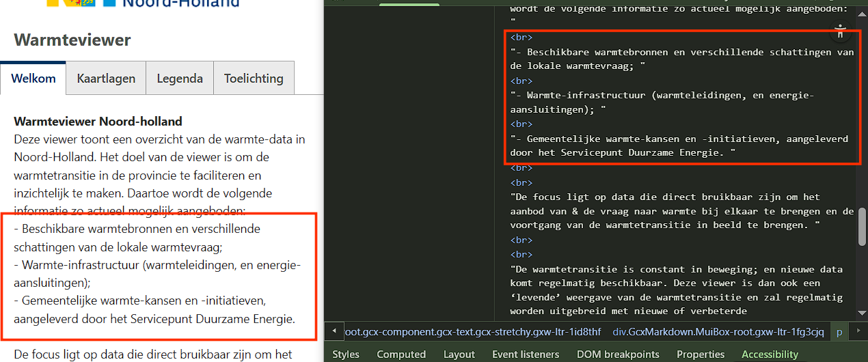Select the Toelichting tab
The height and width of the screenshot is (362, 868).
pyautogui.click(x=254, y=79)
